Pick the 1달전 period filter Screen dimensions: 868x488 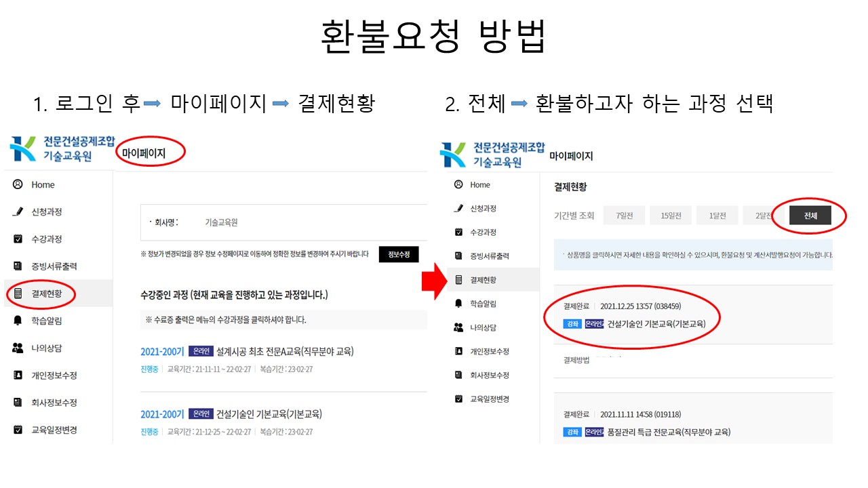coord(717,216)
